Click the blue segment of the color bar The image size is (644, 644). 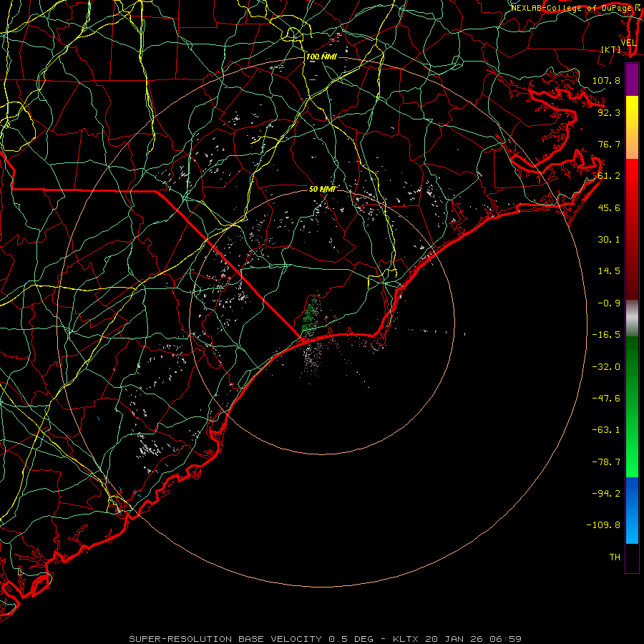click(x=632, y=510)
